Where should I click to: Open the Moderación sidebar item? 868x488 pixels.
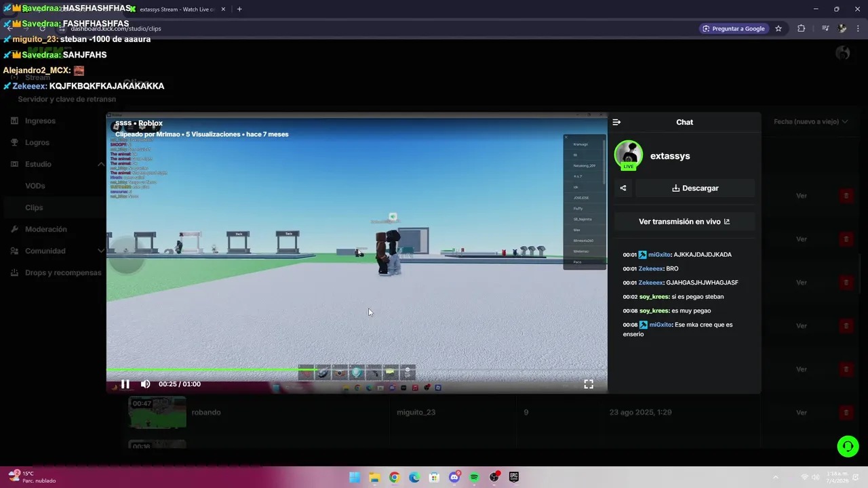[46, 229]
